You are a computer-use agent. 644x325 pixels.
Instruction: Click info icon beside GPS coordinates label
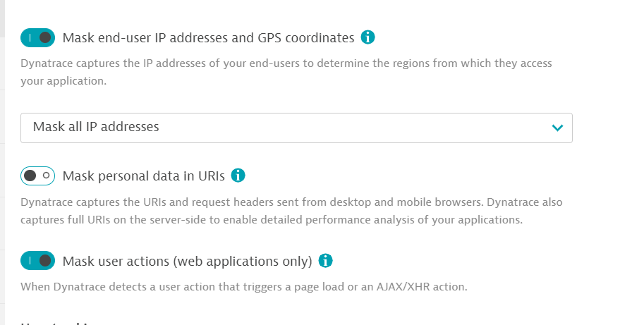point(367,37)
